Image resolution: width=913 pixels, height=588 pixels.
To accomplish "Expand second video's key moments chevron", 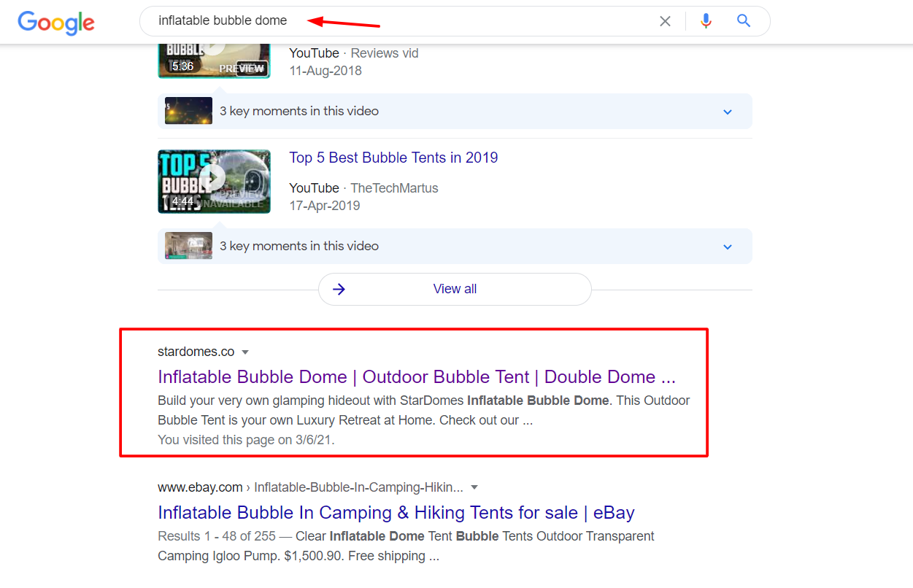I will [727, 247].
